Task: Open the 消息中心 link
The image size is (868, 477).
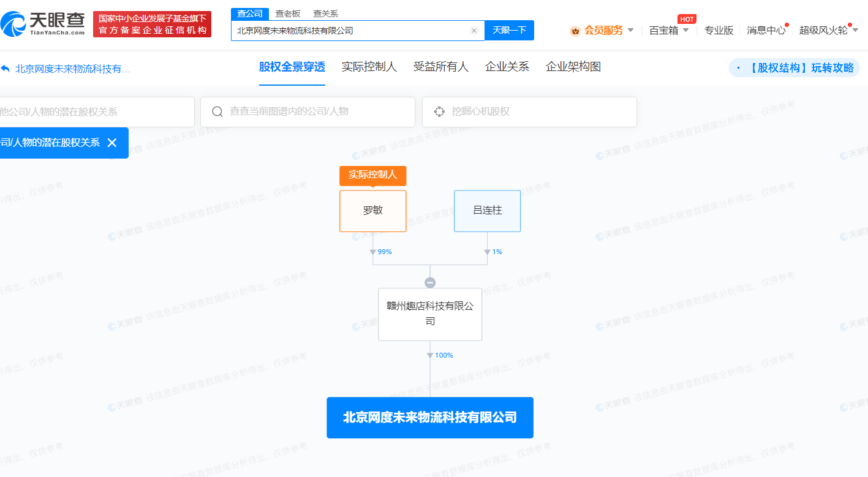Action: point(766,30)
